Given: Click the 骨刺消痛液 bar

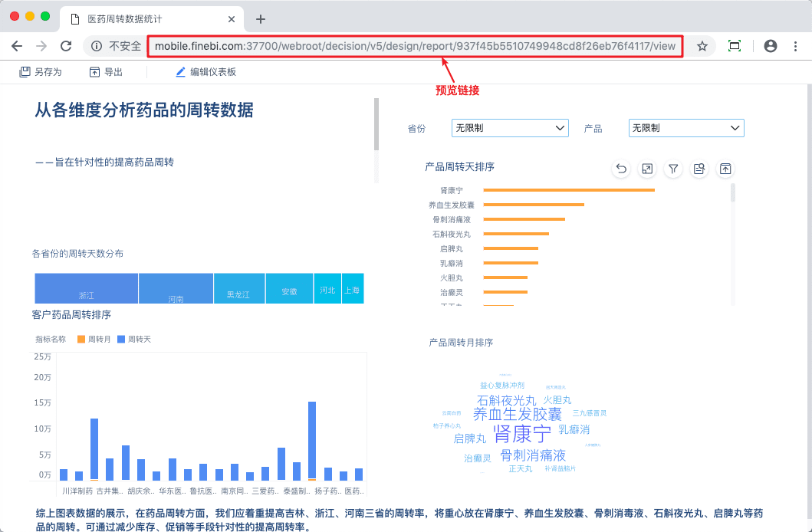Looking at the screenshot, I should click(524, 219).
